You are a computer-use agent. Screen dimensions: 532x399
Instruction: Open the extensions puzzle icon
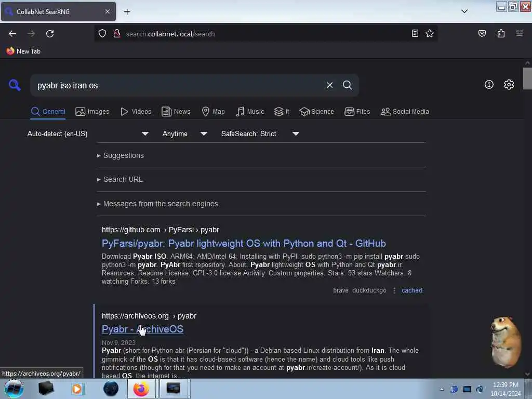point(501,33)
